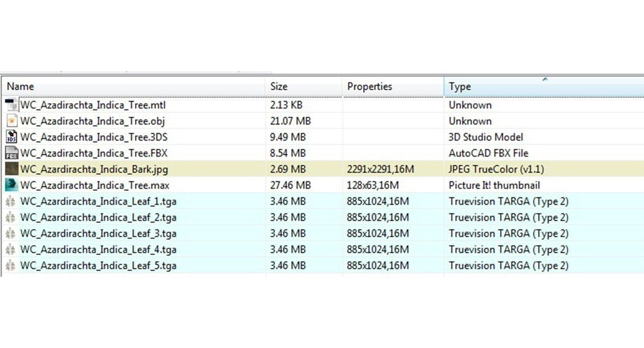Toggle sort arrow on Type column

click(x=544, y=80)
